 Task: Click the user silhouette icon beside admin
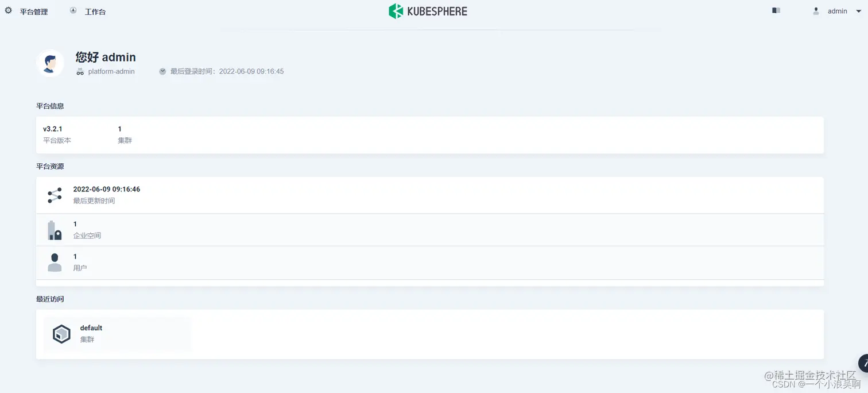tap(816, 11)
